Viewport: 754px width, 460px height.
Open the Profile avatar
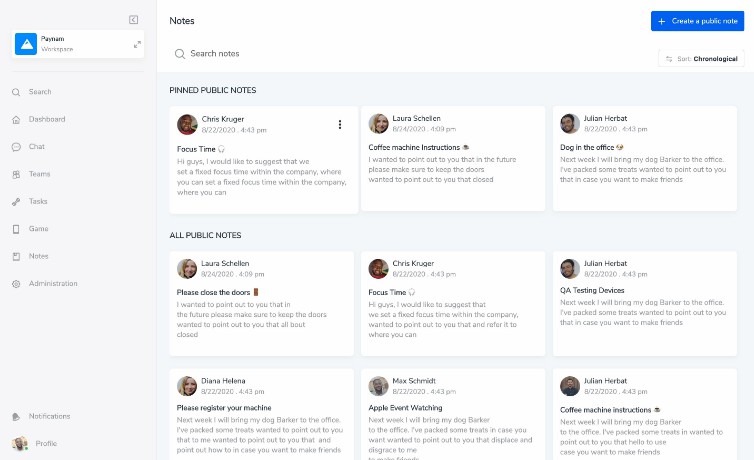[20, 443]
